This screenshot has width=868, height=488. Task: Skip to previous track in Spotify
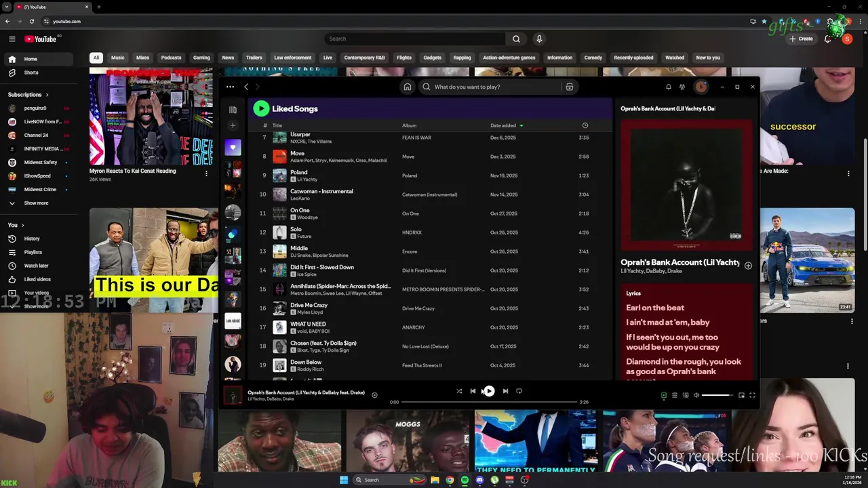(x=473, y=391)
